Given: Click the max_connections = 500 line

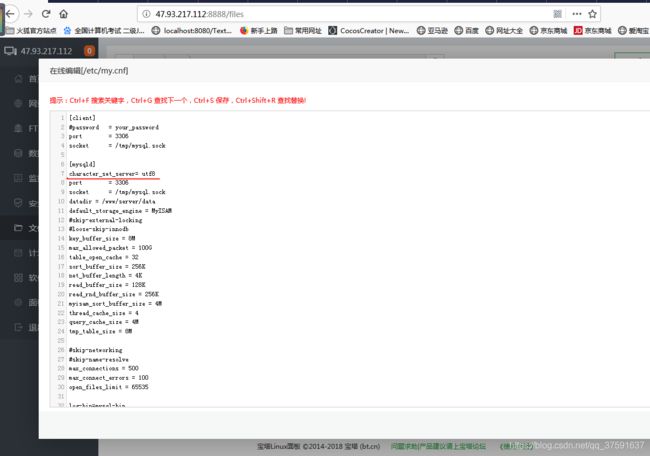Looking at the screenshot, I should tap(104, 368).
